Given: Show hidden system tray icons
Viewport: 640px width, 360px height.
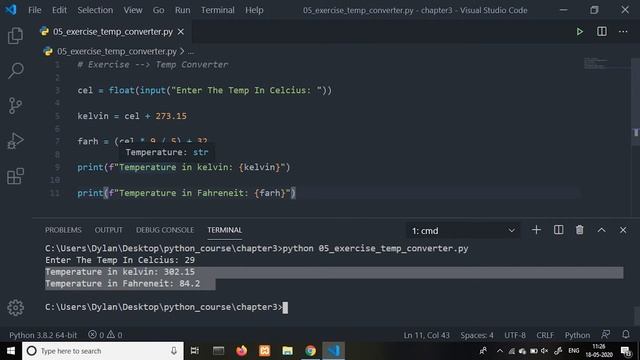Looking at the screenshot, I should coord(500,351).
